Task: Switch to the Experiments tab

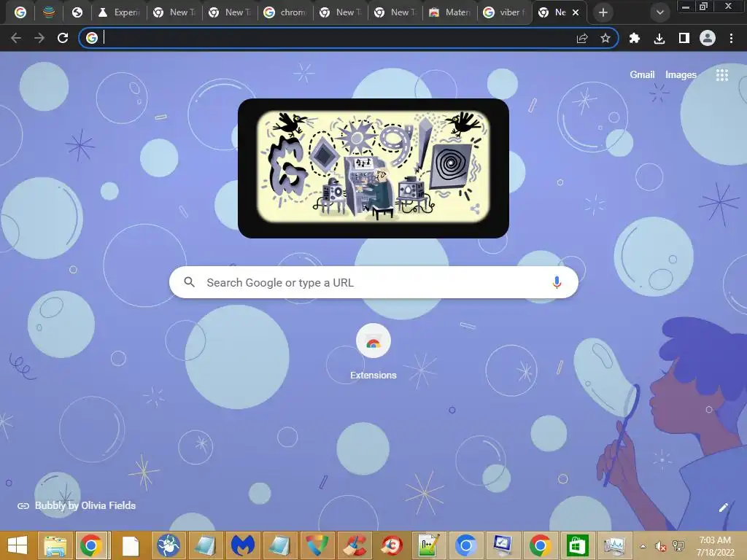Action: pos(120,12)
